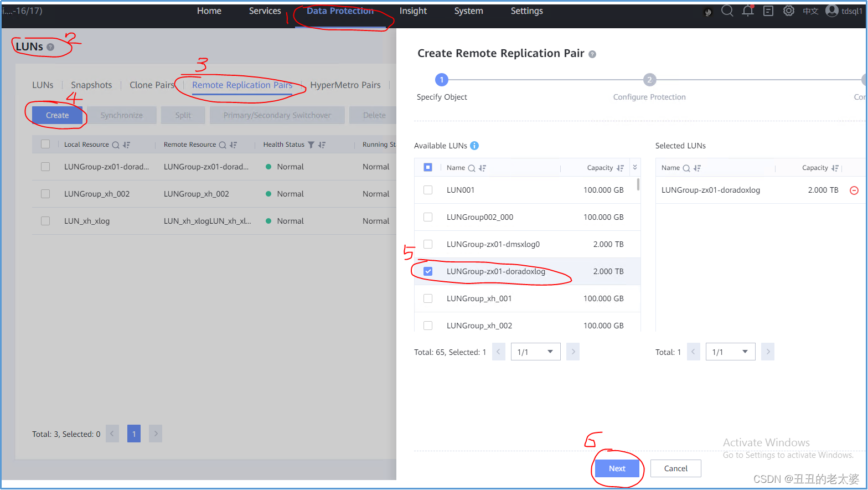The image size is (868, 490).
Task: Search Local Resource column magnifier icon
Action: (116, 145)
